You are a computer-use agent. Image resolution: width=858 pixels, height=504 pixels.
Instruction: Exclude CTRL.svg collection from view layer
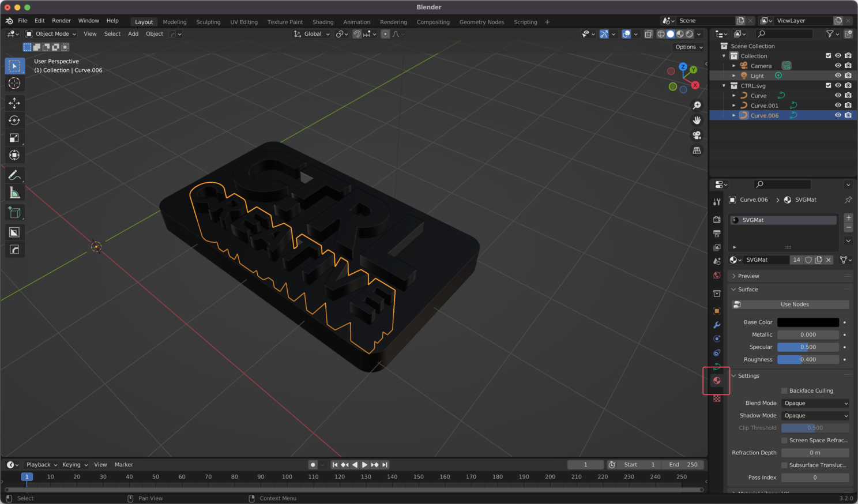click(829, 85)
